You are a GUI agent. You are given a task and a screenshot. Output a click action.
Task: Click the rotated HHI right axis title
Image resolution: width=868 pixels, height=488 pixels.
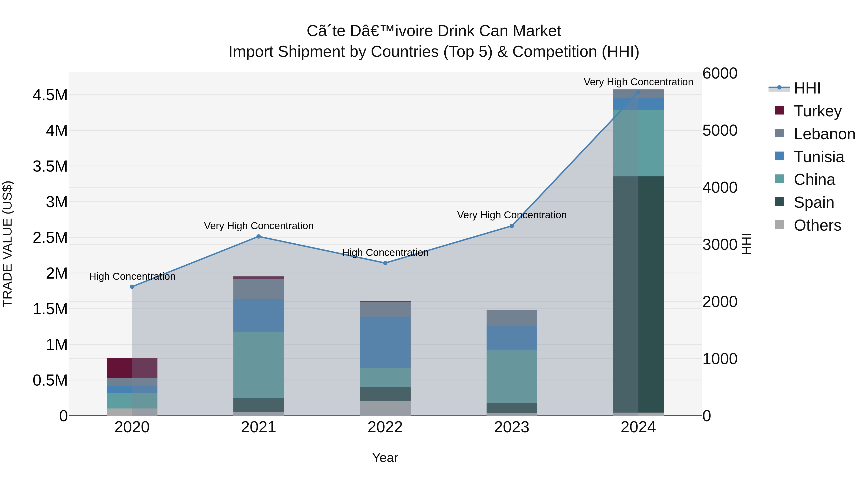[747, 244]
